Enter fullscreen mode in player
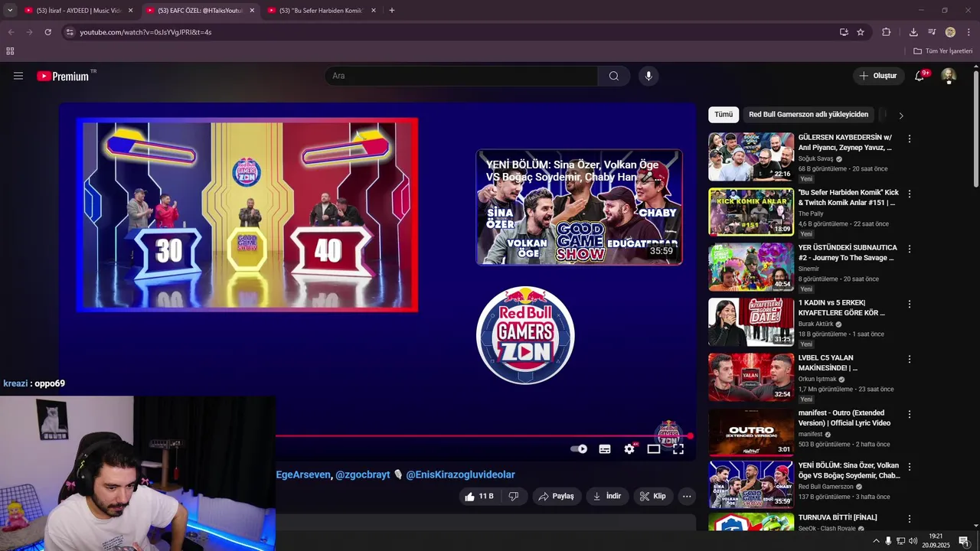980x551 pixels. point(678,449)
